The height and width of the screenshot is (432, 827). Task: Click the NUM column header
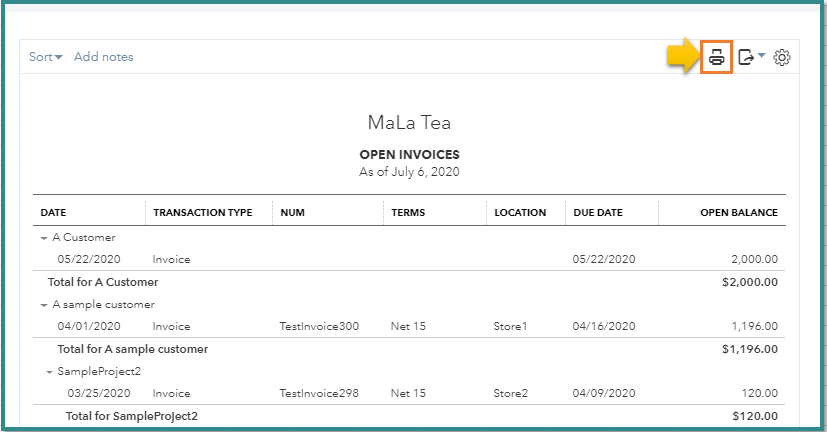click(292, 213)
